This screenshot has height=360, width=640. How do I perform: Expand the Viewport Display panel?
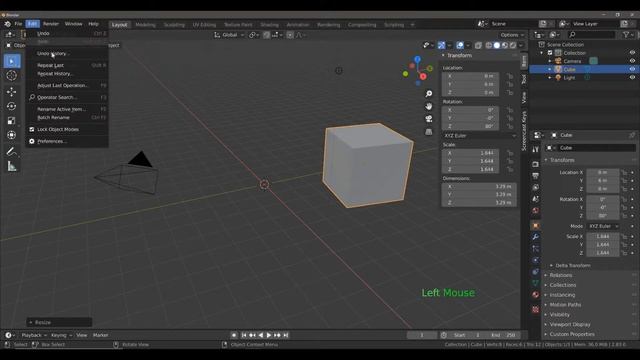coord(570,324)
